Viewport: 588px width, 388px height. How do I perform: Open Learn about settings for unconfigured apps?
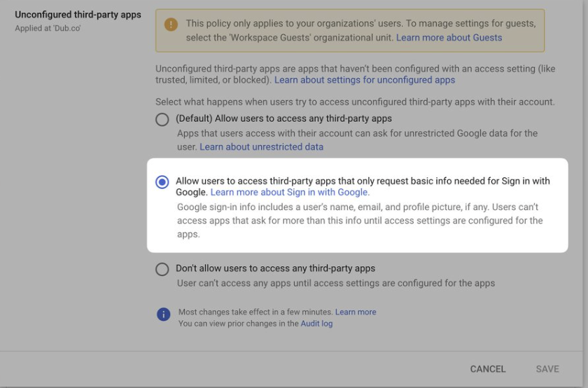click(365, 80)
